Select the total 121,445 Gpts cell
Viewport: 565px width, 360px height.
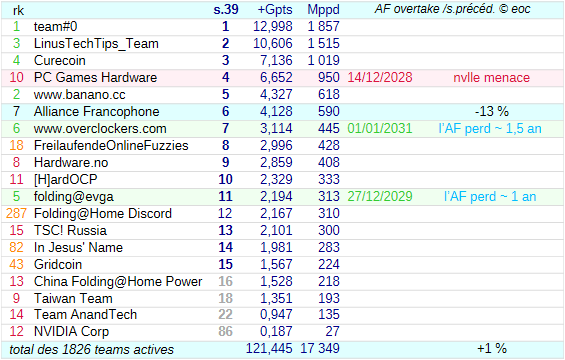(269, 348)
